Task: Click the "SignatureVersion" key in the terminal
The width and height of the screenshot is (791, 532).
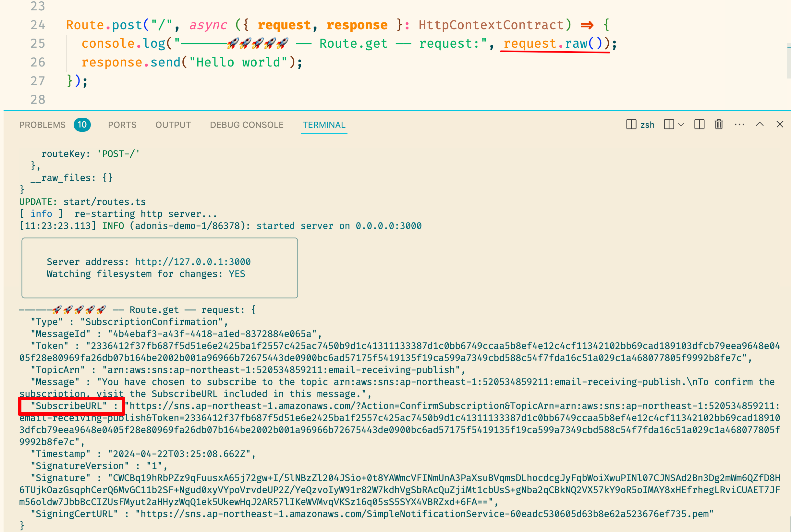Action: [x=79, y=466]
